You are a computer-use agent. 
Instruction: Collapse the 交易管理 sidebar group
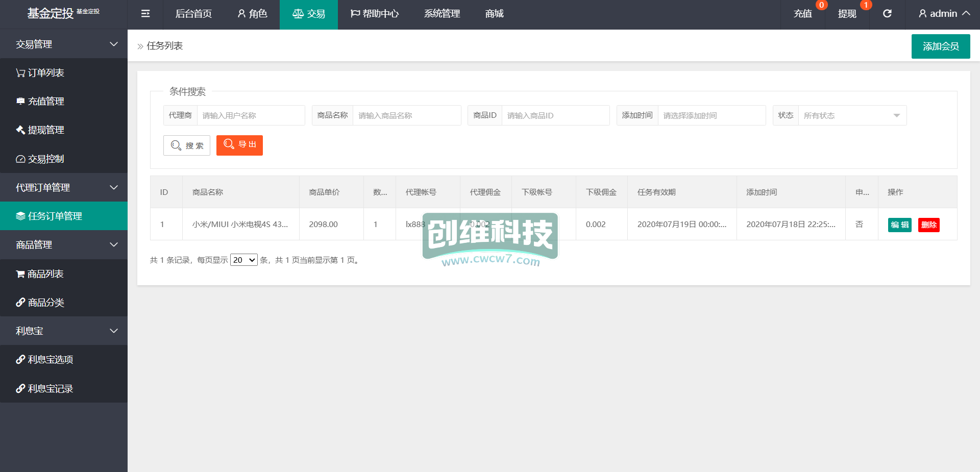point(64,44)
